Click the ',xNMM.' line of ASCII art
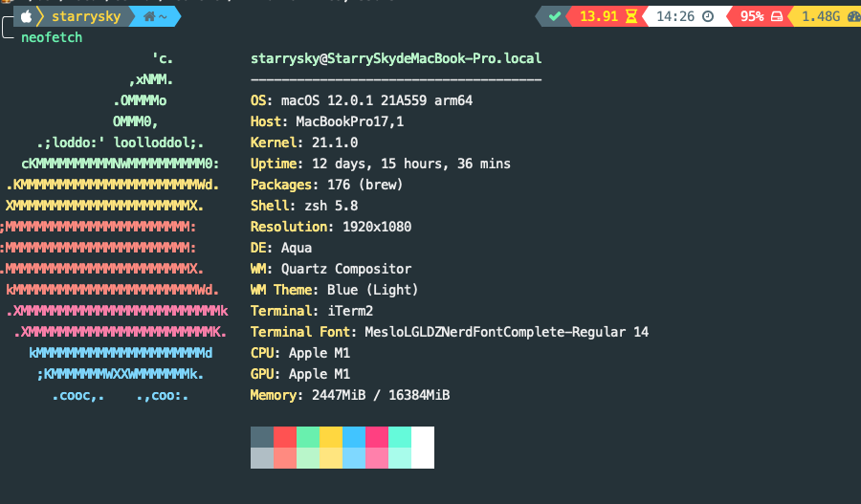Screen dimensions: 861x504 coord(151,79)
